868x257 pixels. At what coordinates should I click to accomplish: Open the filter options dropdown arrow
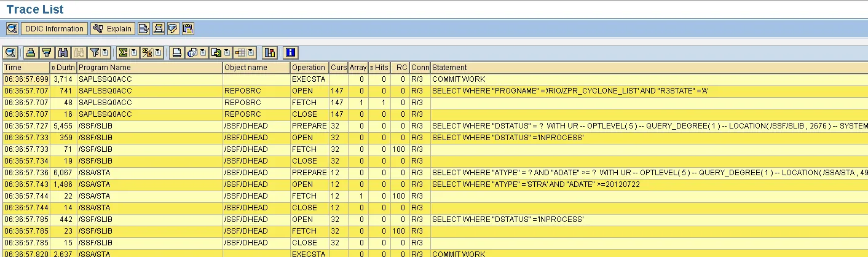(105, 52)
